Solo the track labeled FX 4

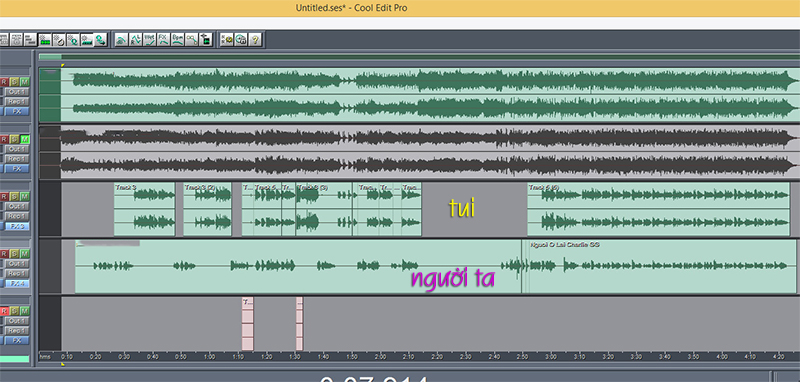[14, 253]
